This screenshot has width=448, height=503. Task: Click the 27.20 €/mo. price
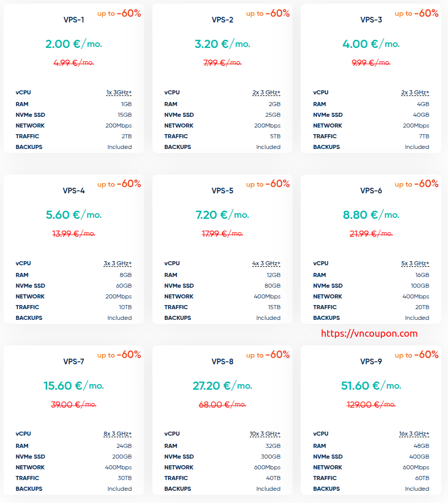point(222,386)
